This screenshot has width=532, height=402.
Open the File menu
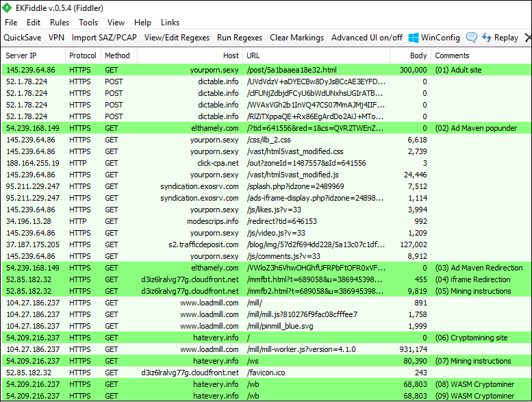point(11,23)
